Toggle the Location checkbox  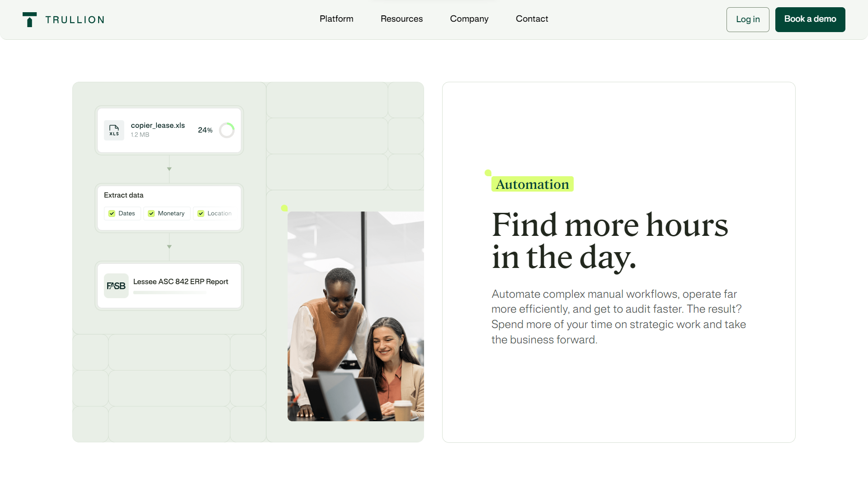[x=201, y=213]
